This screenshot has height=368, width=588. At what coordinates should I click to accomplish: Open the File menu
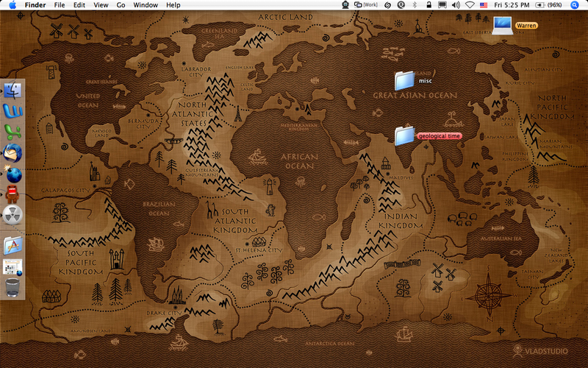coord(60,5)
